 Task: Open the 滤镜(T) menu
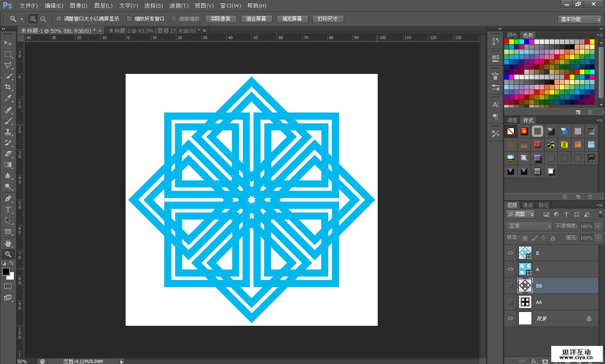pyautogui.click(x=179, y=5)
